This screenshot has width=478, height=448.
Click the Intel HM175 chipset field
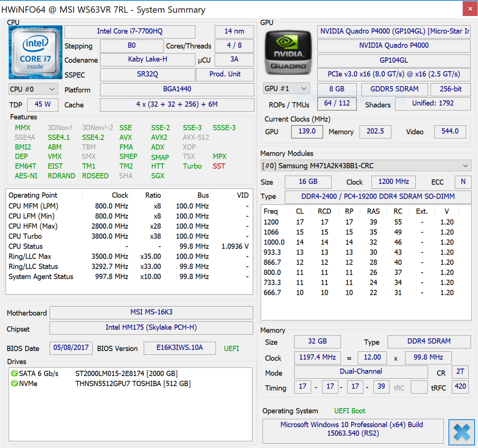click(x=151, y=327)
